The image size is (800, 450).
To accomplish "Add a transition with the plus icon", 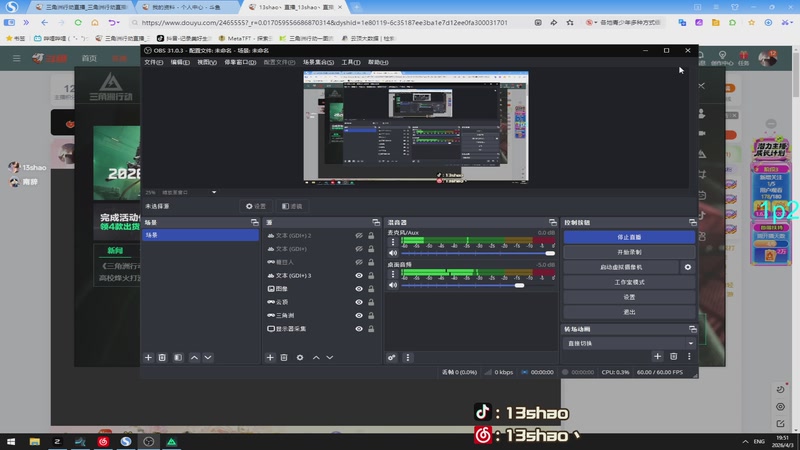I will click(x=658, y=357).
